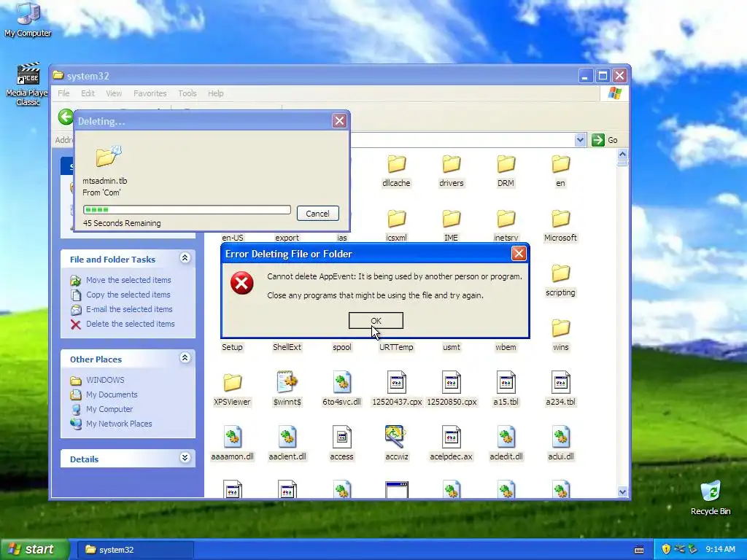Click the deletion progress bar

coord(187,209)
